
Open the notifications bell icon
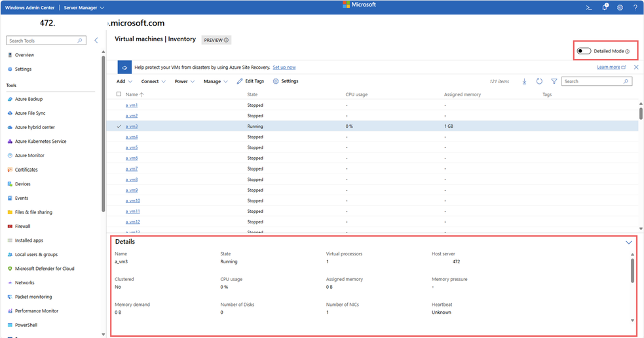605,7
